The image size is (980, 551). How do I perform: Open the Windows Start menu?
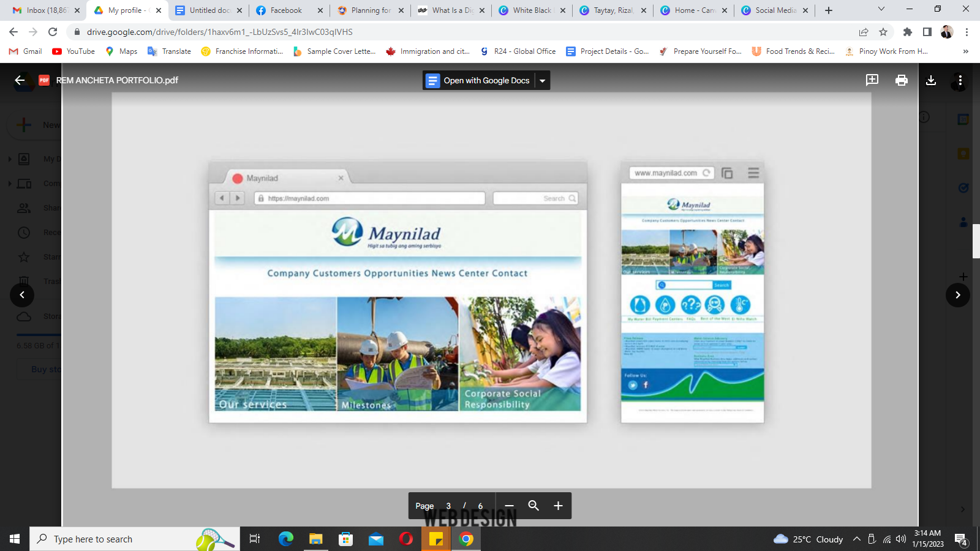(x=15, y=539)
